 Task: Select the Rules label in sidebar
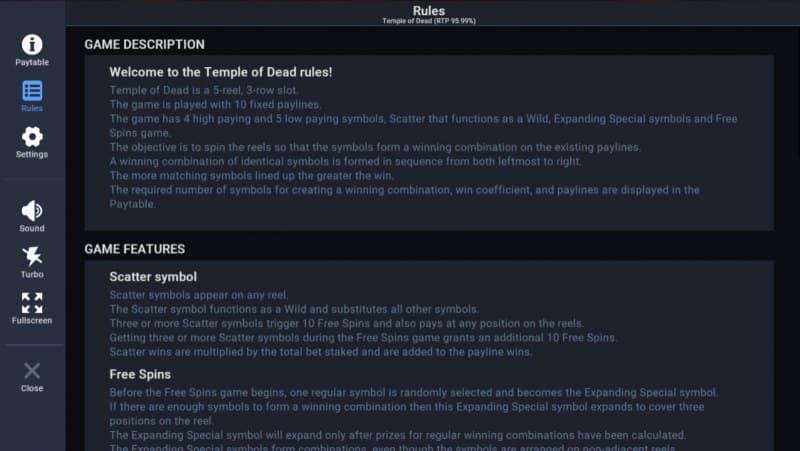click(32, 108)
